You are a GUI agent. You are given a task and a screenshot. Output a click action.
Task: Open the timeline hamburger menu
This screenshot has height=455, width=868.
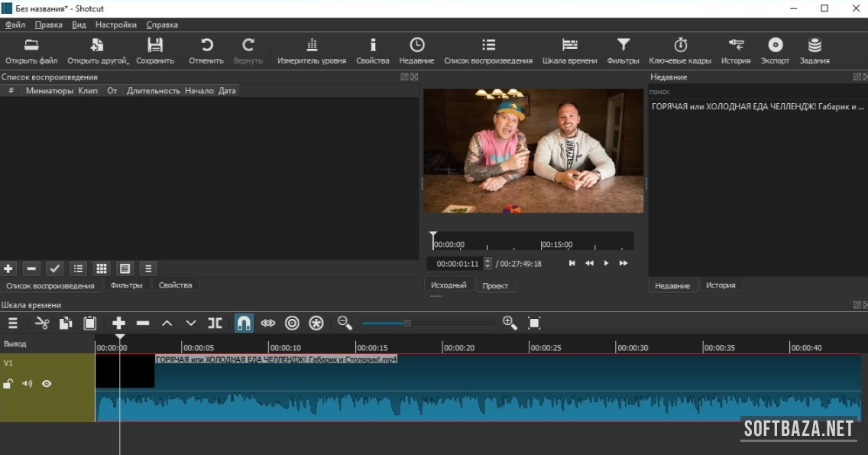tap(13, 323)
